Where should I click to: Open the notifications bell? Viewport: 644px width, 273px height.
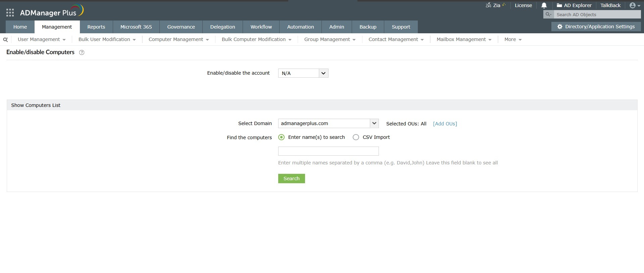pos(544,5)
